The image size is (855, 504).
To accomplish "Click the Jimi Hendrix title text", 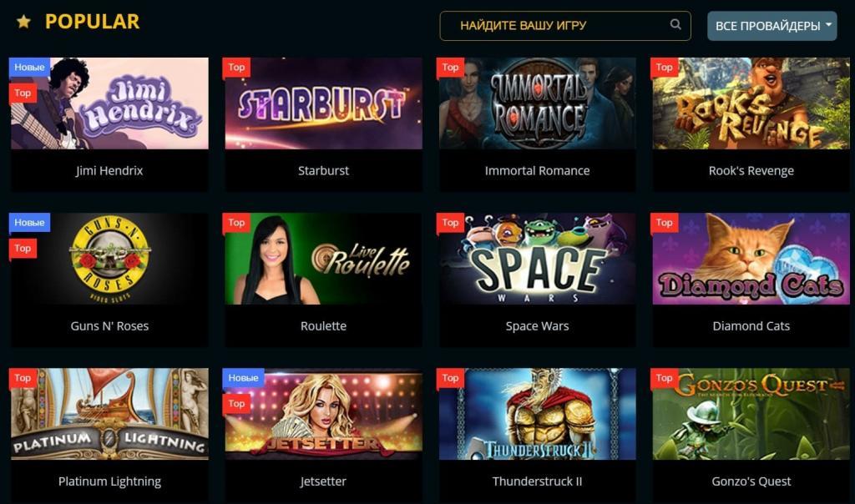I will point(109,171).
